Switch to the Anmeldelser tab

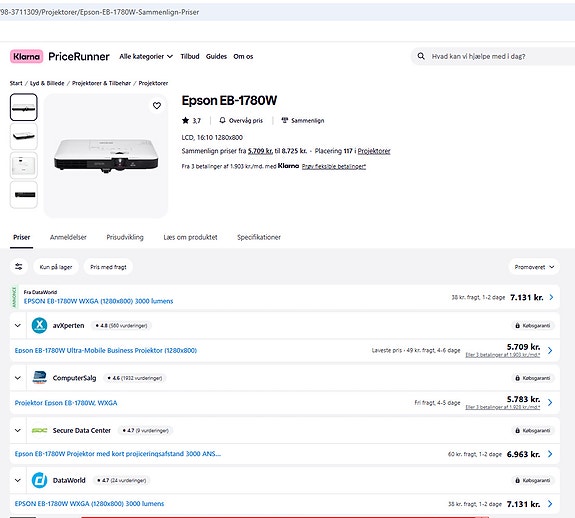[68, 237]
